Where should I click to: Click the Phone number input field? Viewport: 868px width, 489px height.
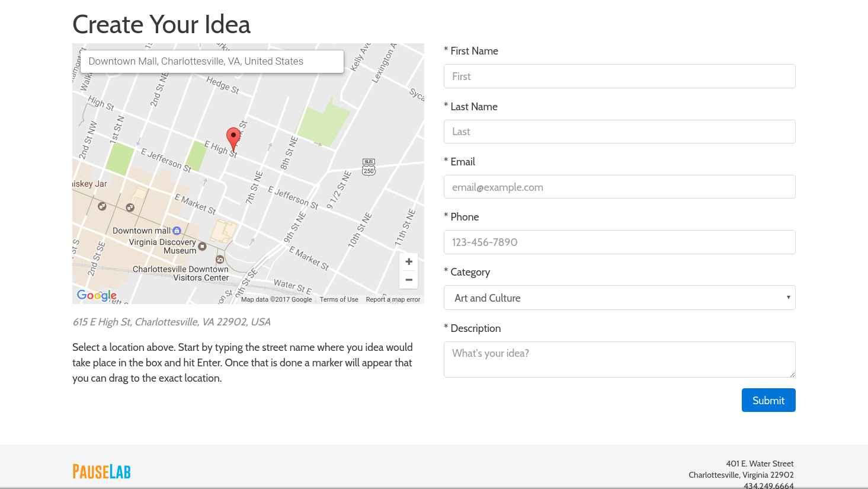[x=619, y=242]
